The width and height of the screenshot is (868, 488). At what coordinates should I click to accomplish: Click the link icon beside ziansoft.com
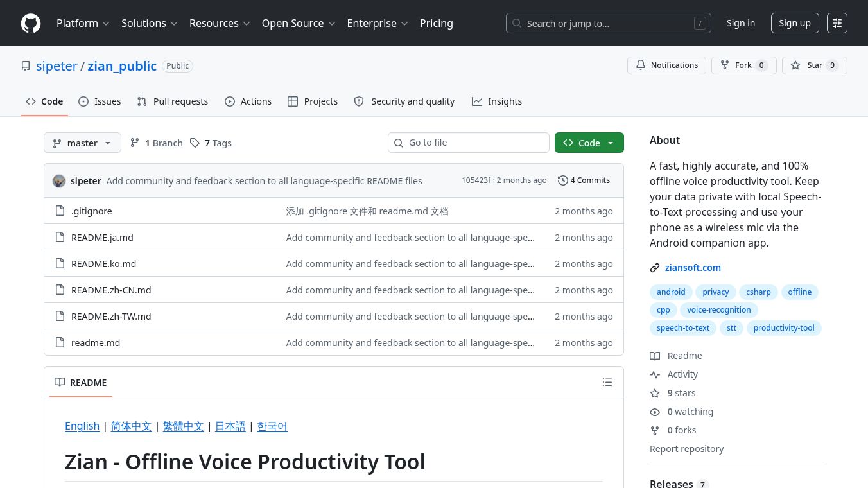click(655, 268)
